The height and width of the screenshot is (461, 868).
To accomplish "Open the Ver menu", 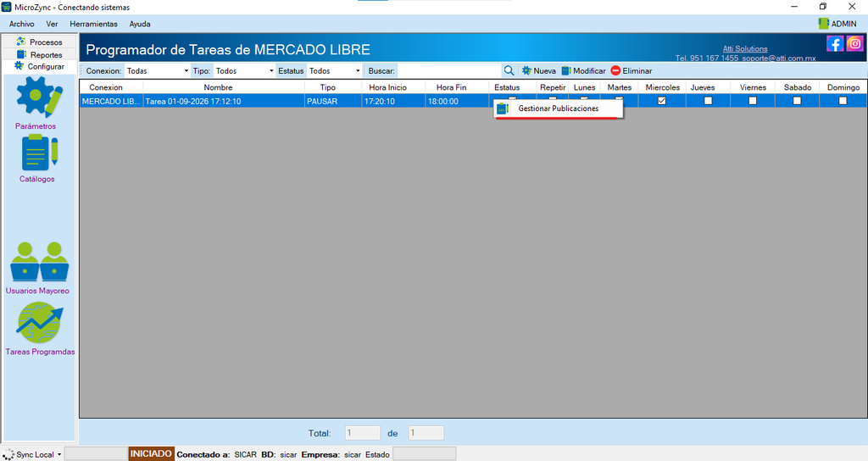I will coord(52,24).
